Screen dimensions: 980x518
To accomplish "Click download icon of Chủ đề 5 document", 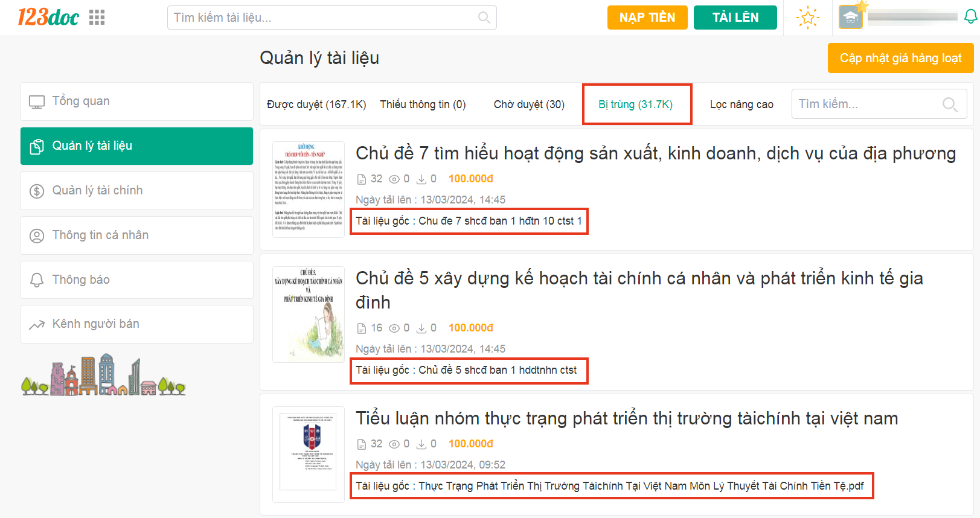I will point(421,328).
